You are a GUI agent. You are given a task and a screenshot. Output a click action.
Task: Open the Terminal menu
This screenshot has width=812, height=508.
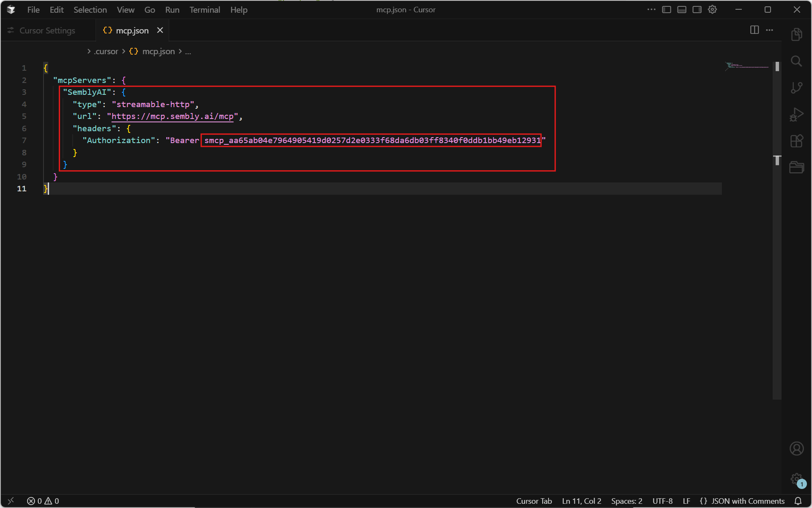click(x=205, y=10)
